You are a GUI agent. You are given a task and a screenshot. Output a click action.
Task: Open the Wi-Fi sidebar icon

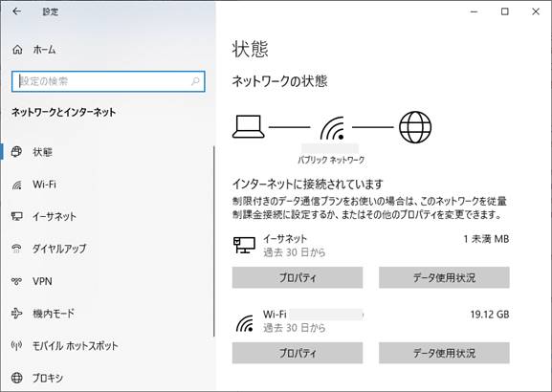coord(16,185)
